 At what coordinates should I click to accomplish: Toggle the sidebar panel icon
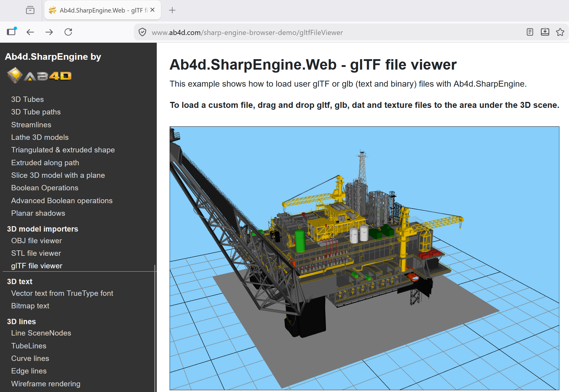[x=12, y=32]
